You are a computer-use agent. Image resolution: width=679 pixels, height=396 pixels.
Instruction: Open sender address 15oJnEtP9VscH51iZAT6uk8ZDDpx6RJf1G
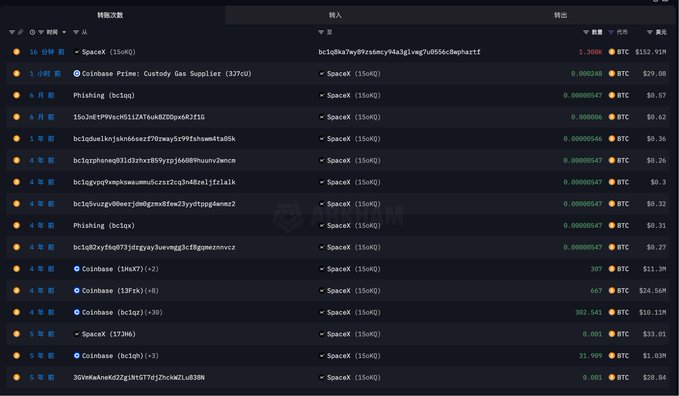coord(139,117)
